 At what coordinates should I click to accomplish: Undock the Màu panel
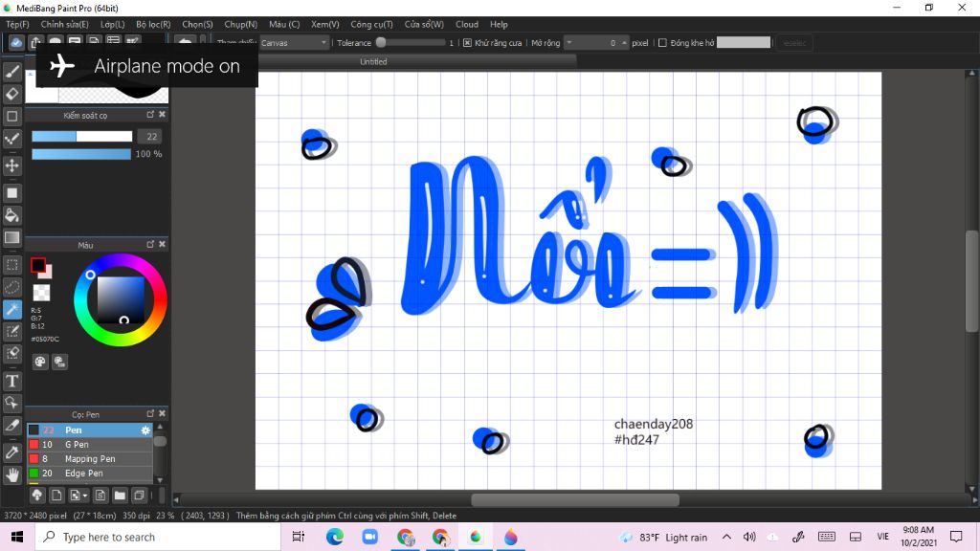click(x=150, y=244)
